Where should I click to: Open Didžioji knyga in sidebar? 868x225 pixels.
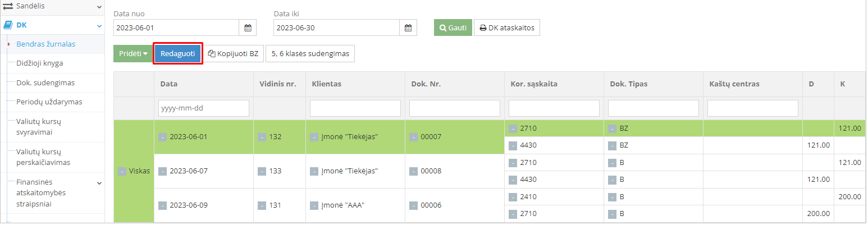(x=39, y=63)
